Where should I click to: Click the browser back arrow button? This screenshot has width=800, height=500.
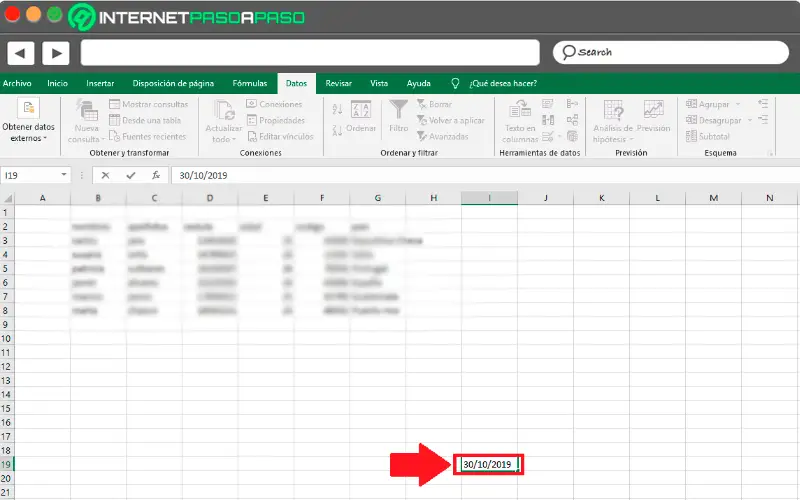[x=20, y=53]
